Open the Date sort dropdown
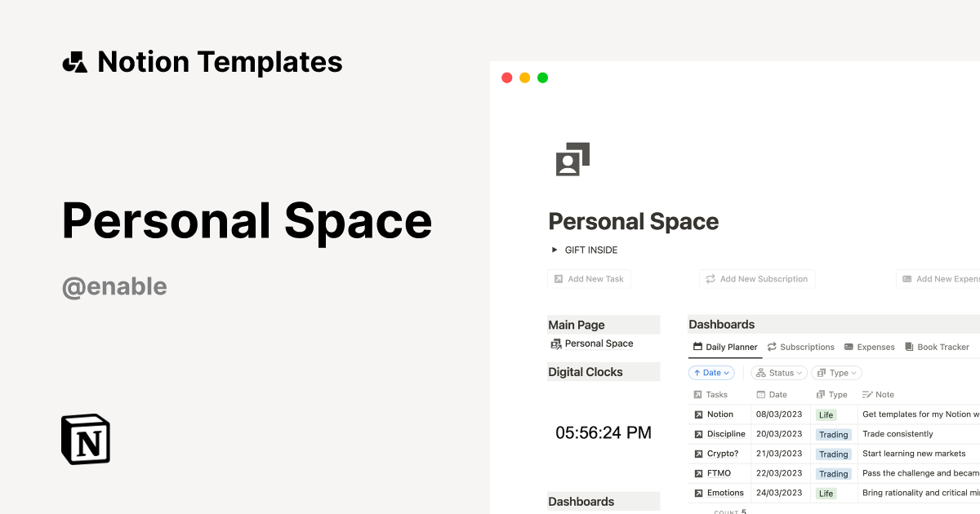 pyautogui.click(x=710, y=372)
